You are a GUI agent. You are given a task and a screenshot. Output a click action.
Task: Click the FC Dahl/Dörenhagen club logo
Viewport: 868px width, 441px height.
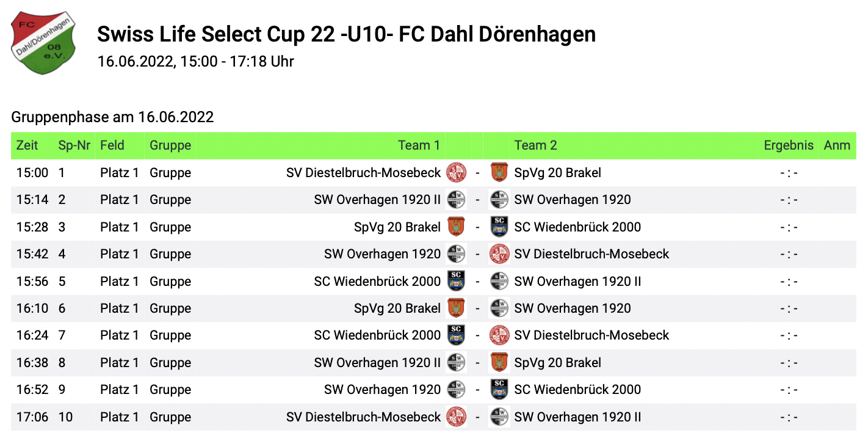[x=44, y=43]
